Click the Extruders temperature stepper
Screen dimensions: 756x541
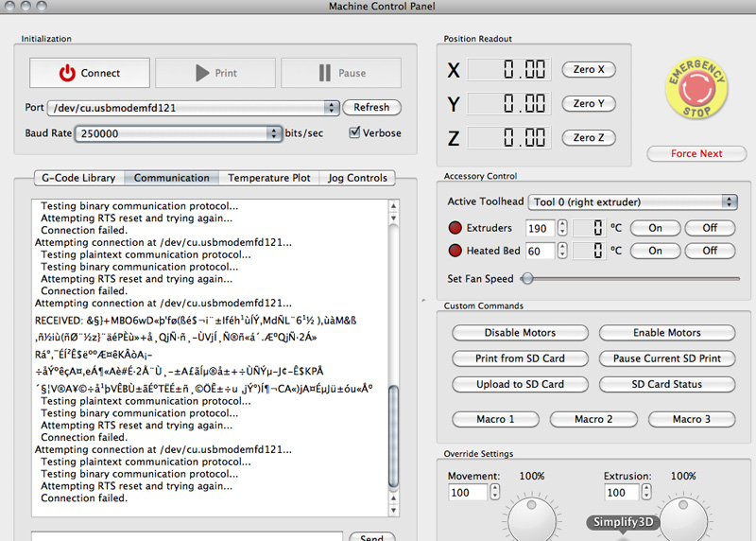(x=562, y=228)
